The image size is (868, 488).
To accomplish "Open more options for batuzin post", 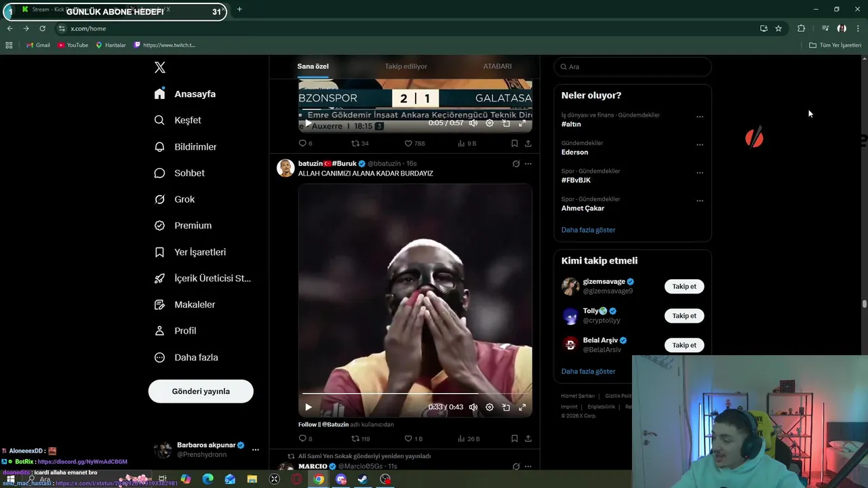I will (x=528, y=163).
